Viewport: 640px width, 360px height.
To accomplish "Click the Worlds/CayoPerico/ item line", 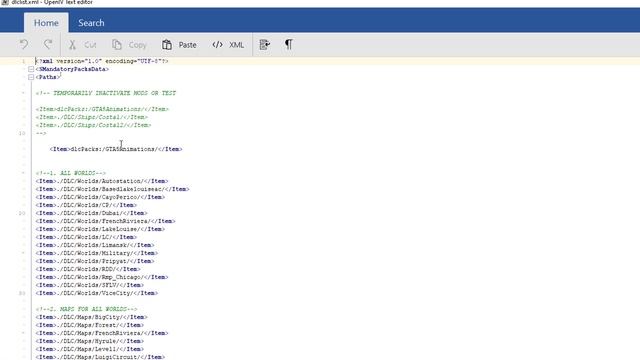I will [100, 197].
